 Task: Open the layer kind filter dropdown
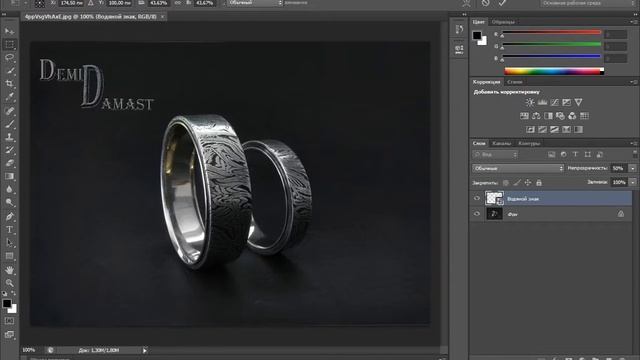point(495,155)
